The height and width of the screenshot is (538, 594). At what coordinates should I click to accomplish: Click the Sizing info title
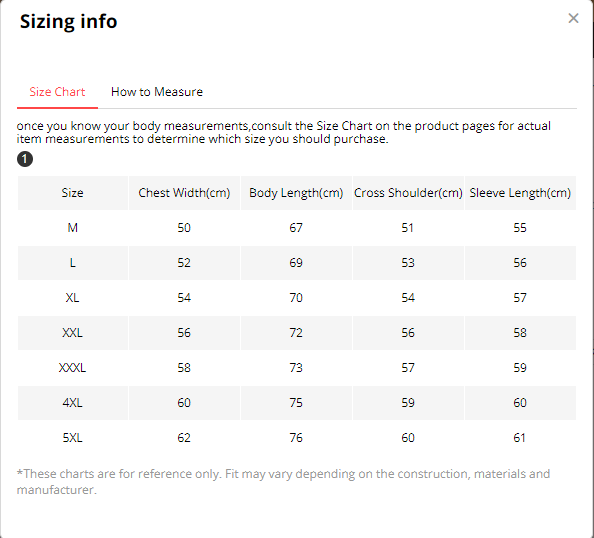69,21
